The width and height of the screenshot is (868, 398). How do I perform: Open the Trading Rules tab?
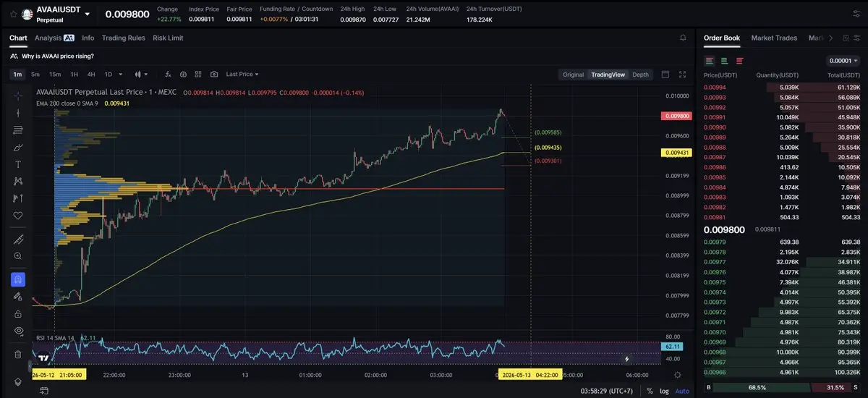[x=123, y=38]
